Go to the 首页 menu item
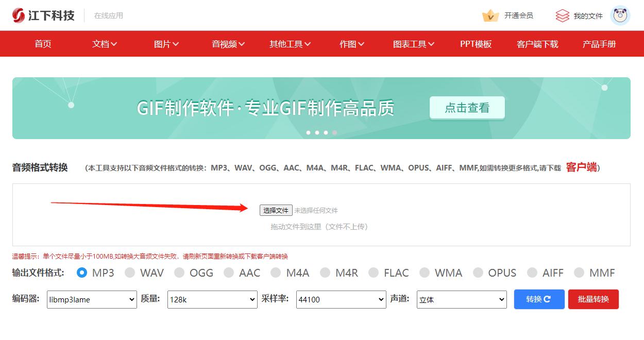The height and width of the screenshot is (340, 644). point(43,44)
